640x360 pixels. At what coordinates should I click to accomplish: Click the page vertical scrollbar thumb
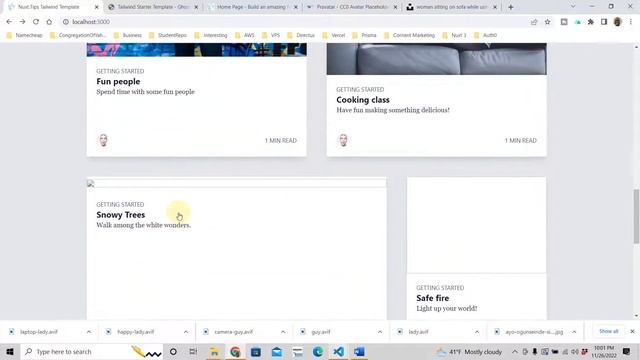[636, 216]
